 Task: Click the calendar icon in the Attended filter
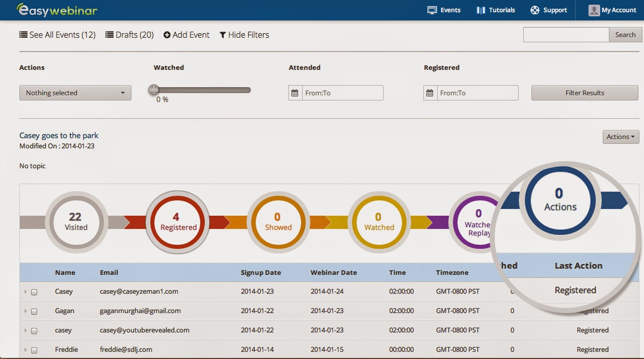tap(295, 93)
